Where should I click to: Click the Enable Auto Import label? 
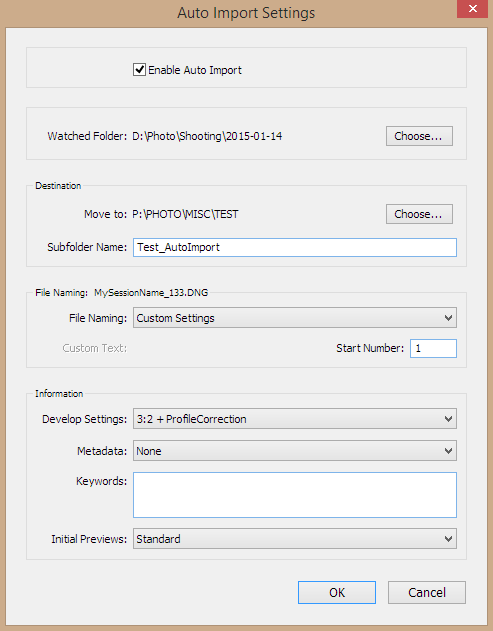195,70
